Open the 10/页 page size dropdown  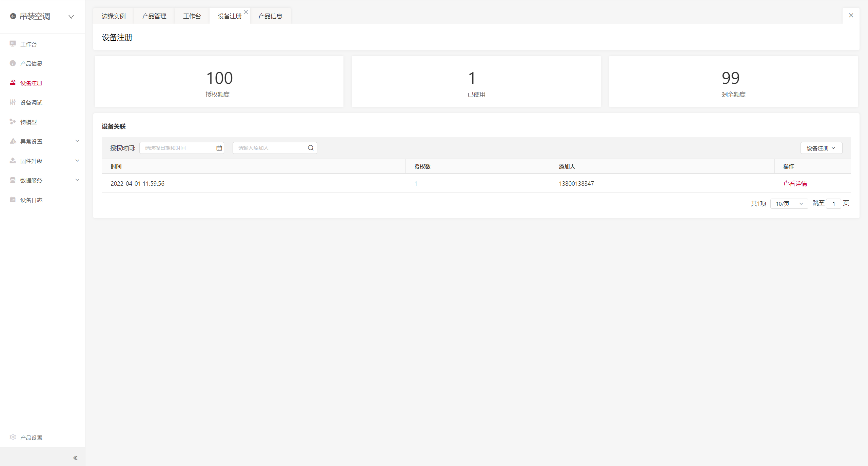tap(789, 204)
